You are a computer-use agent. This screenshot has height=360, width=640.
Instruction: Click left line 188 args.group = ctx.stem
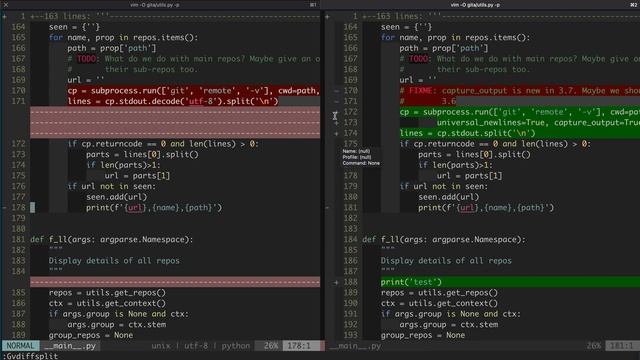point(117,324)
